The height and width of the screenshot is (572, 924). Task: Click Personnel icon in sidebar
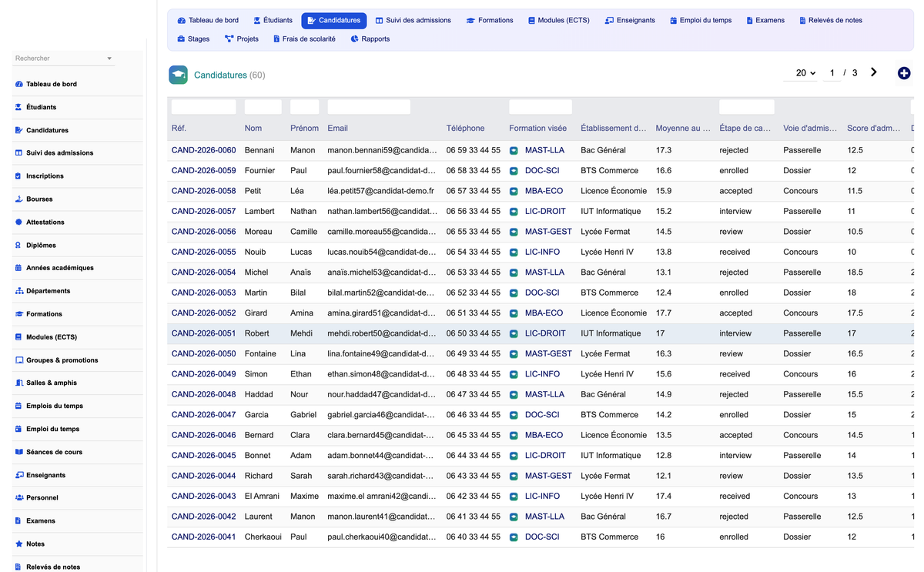(19, 498)
